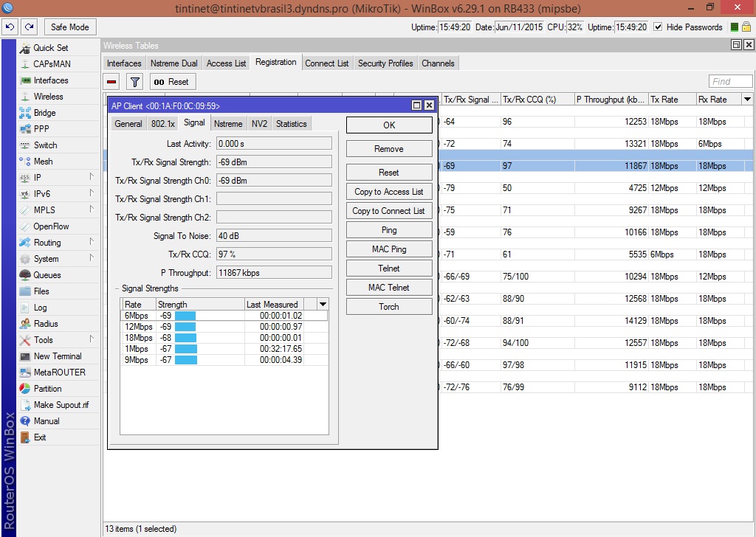756x537 pixels.
Task: Click the filter funnel icon
Action: (x=135, y=82)
